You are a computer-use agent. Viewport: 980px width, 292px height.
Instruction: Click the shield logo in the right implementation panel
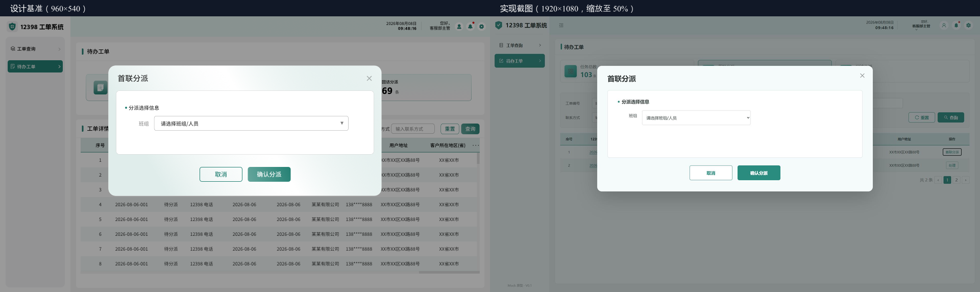(x=499, y=25)
